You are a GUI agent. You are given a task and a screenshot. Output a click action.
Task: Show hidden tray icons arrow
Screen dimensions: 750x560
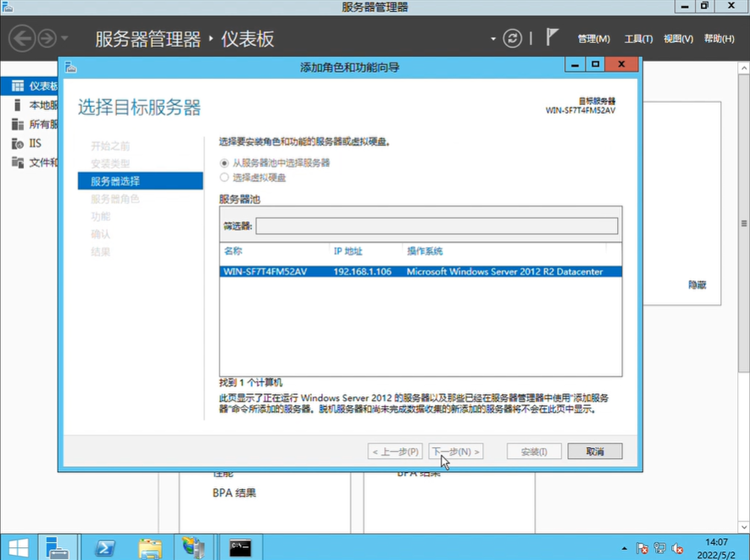[625, 548]
